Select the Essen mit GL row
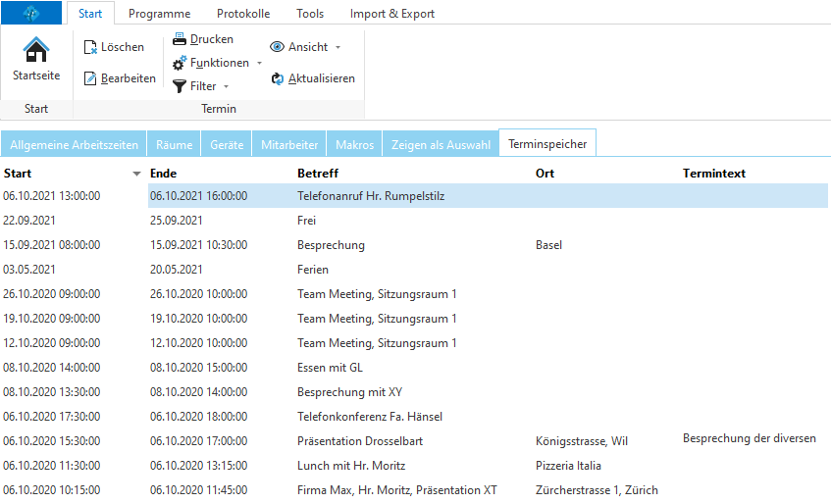Screen dimensions: 831x504 coord(414,368)
